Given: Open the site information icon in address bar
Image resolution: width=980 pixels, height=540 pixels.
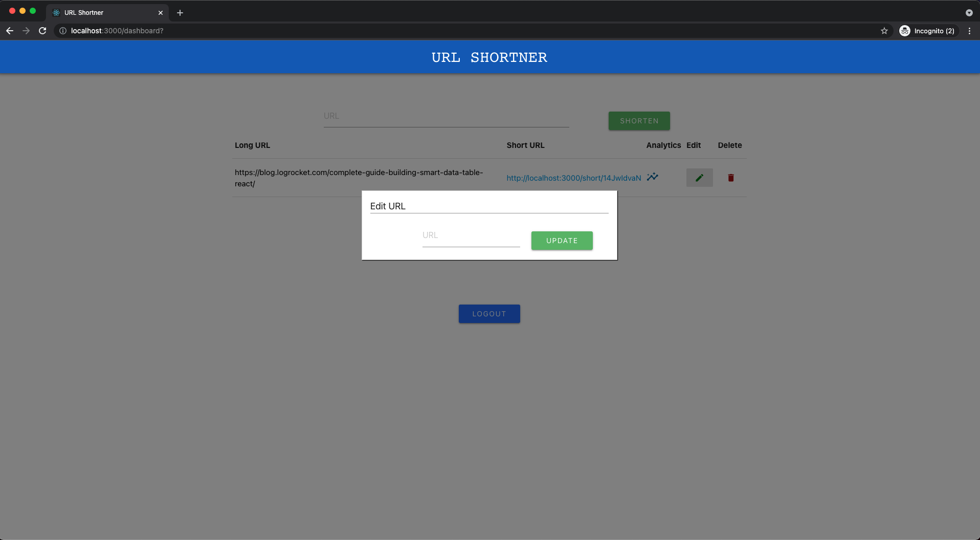Looking at the screenshot, I should [62, 31].
